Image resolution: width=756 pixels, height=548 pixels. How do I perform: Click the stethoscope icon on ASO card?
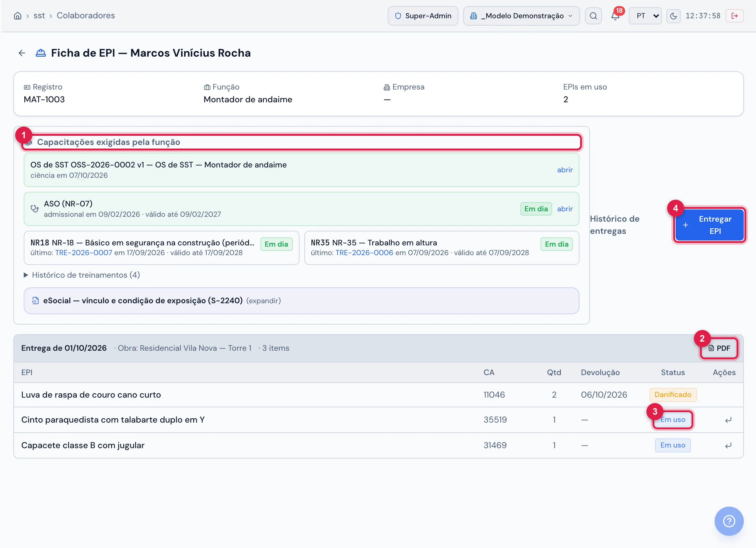[35, 209]
